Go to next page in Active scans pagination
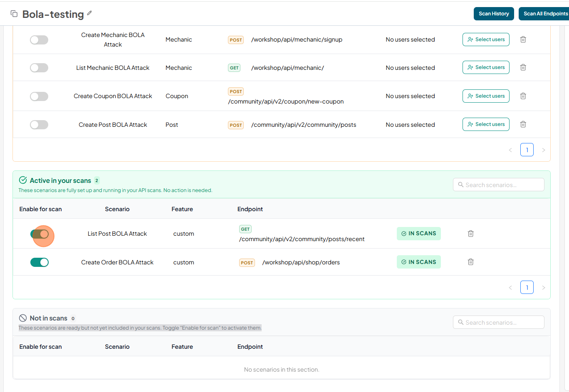The height and width of the screenshot is (392, 569). pos(544,288)
